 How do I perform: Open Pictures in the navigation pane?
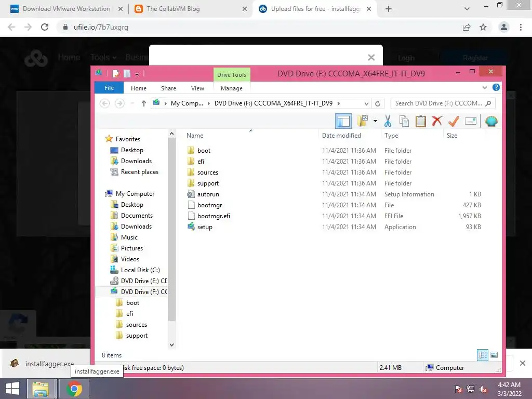(131, 248)
